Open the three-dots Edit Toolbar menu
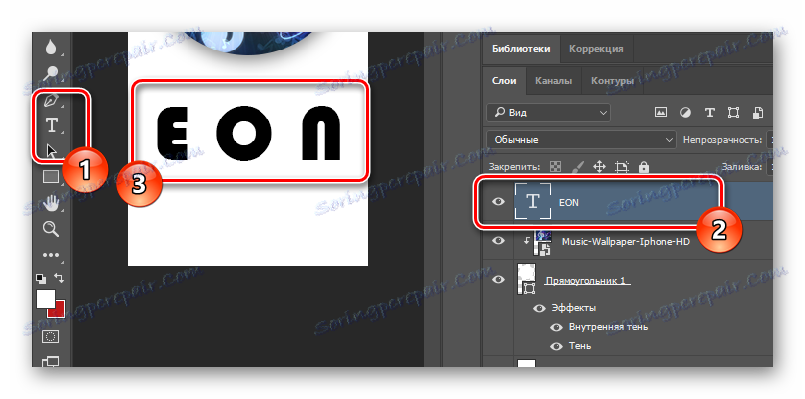805x399 pixels. tap(51, 255)
